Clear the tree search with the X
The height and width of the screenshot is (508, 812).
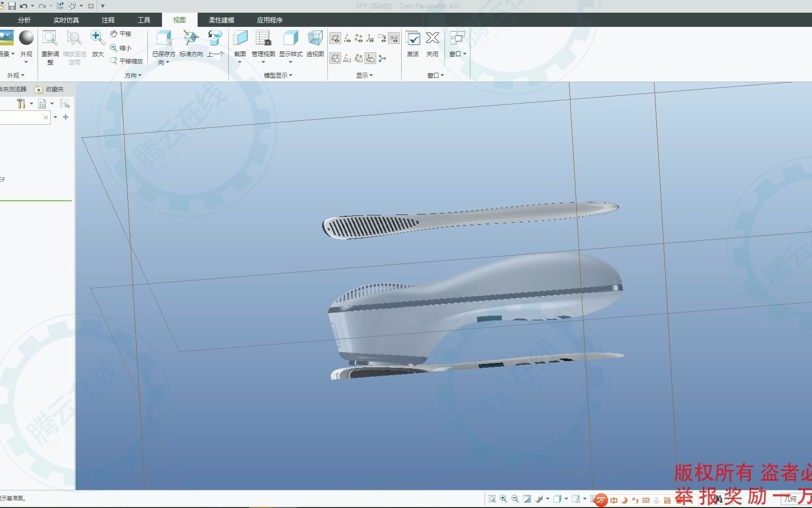[46, 118]
